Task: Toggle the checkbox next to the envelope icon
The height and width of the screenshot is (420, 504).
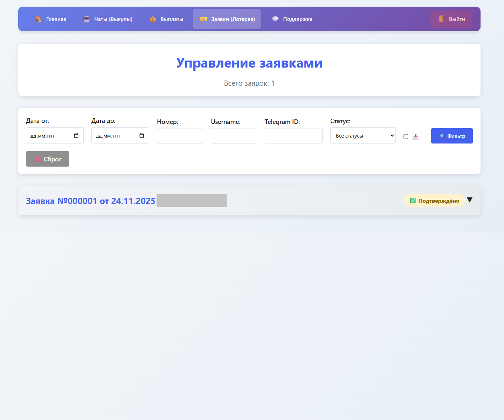Action: point(406,136)
